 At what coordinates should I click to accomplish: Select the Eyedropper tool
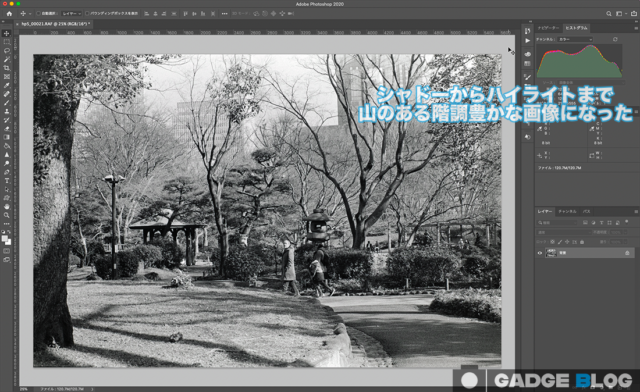(x=7, y=85)
